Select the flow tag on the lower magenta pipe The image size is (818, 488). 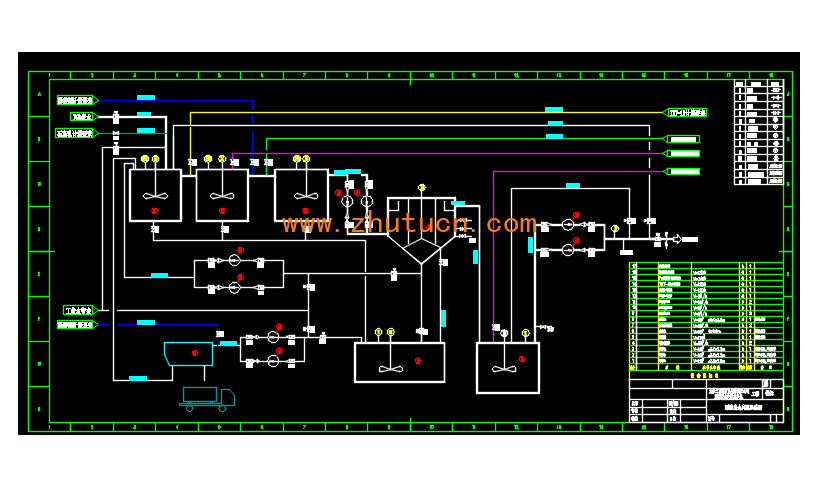point(681,171)
